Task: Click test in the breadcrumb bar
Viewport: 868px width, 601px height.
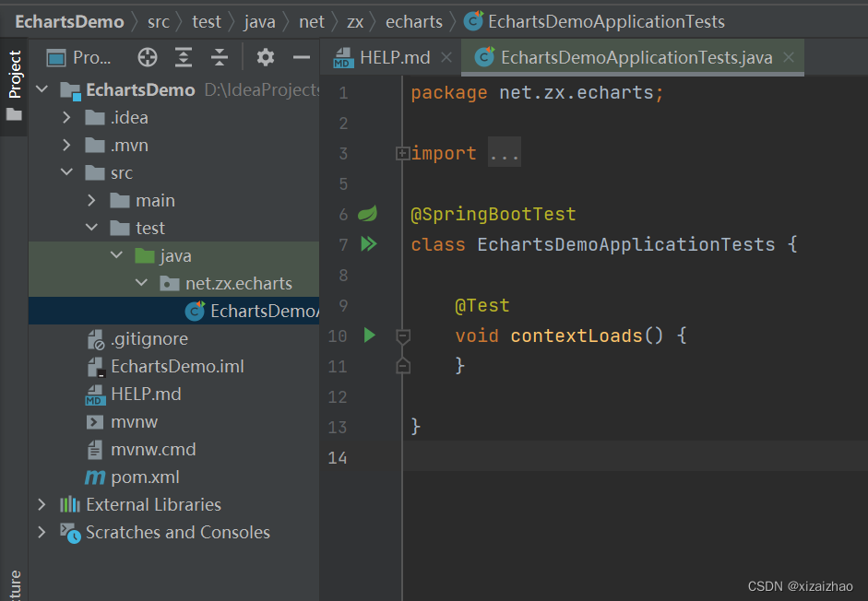Action: click(207, 21)
